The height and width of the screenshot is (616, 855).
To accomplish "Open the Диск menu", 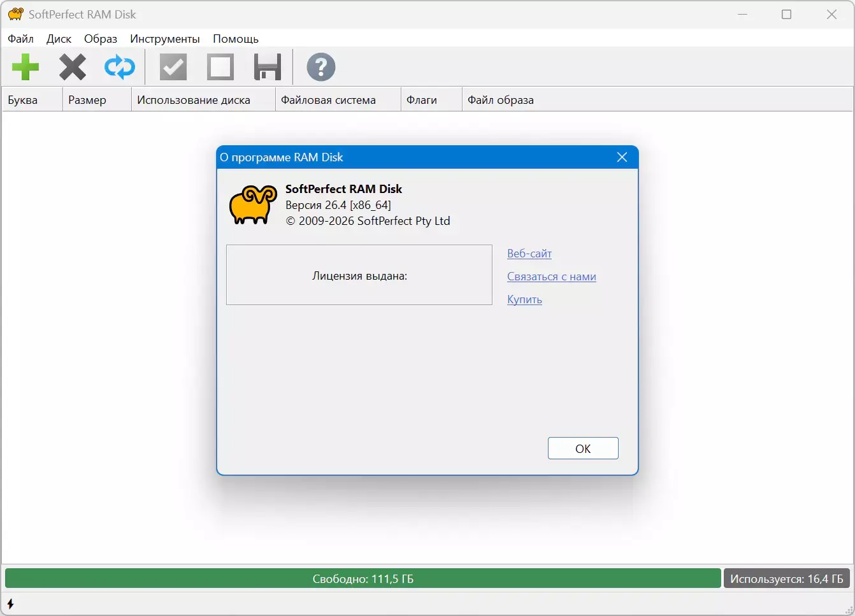I will click(59, 39).
